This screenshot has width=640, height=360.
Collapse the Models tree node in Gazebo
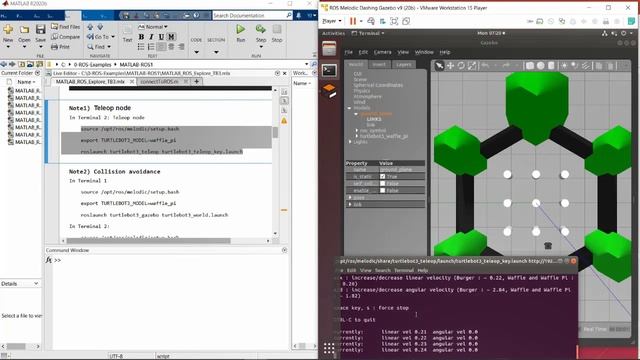[x=349, y=108]
